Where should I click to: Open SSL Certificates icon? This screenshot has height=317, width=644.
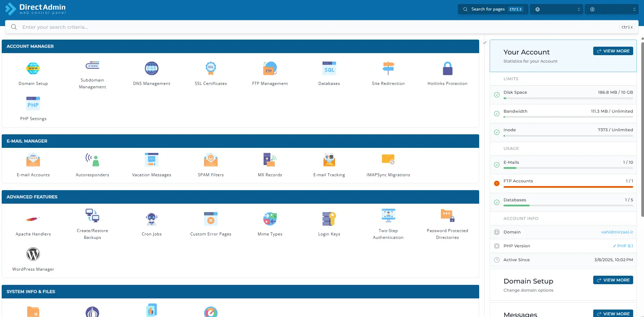coord(211,68)
